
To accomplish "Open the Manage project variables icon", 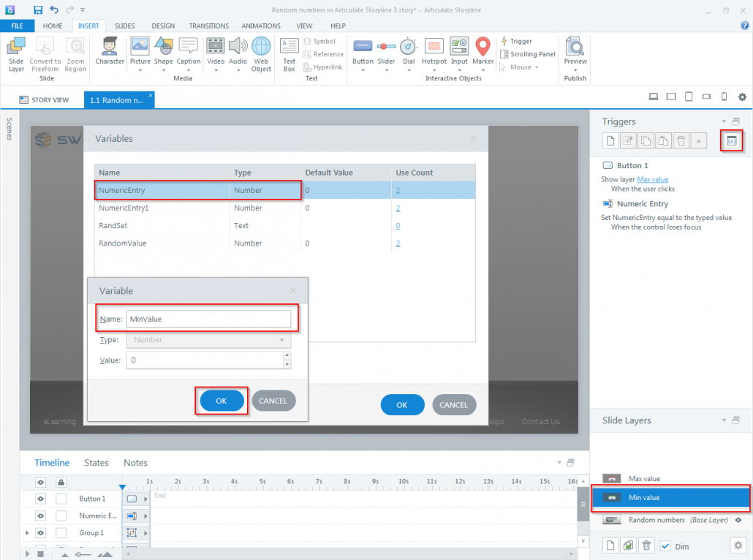I will (x=731, y=140).
